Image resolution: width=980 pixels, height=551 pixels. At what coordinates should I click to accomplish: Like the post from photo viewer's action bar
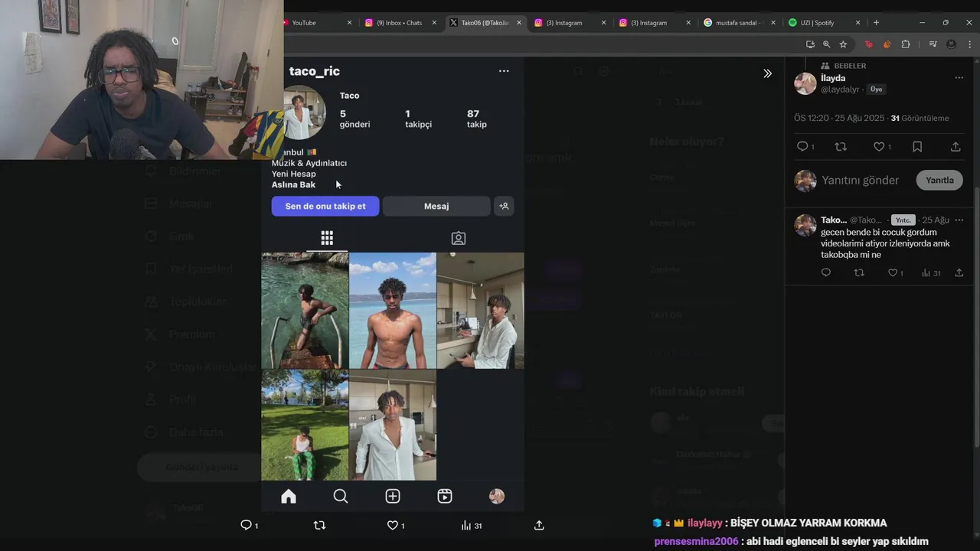(x=392, y=525)
